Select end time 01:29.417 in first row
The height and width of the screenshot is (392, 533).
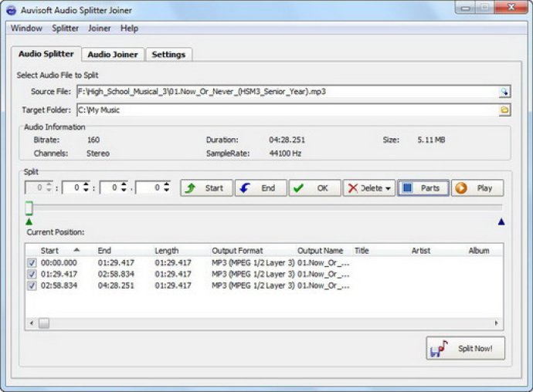click(116, 262)
